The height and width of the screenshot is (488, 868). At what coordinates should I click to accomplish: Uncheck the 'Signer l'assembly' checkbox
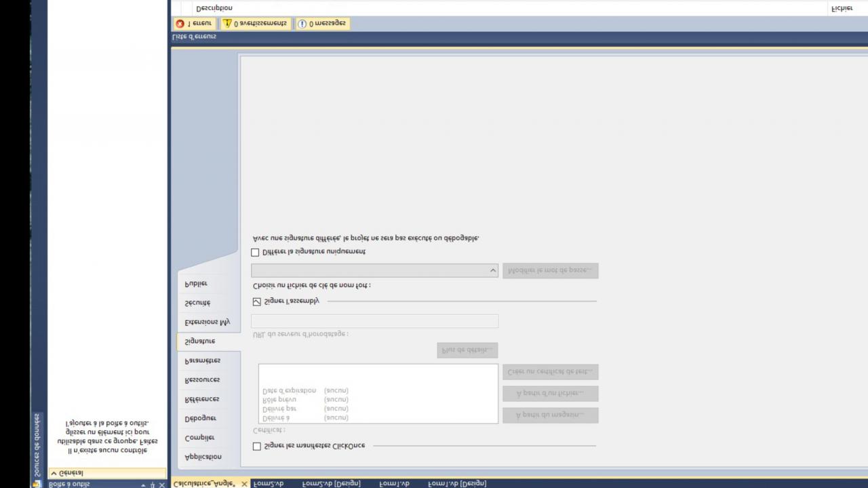[256, 301]
